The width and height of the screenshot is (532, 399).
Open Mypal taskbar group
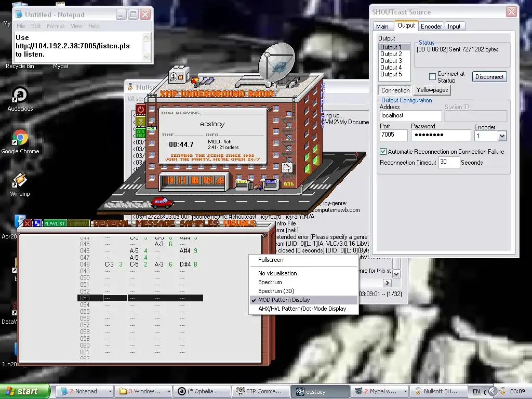pos(379,391)
